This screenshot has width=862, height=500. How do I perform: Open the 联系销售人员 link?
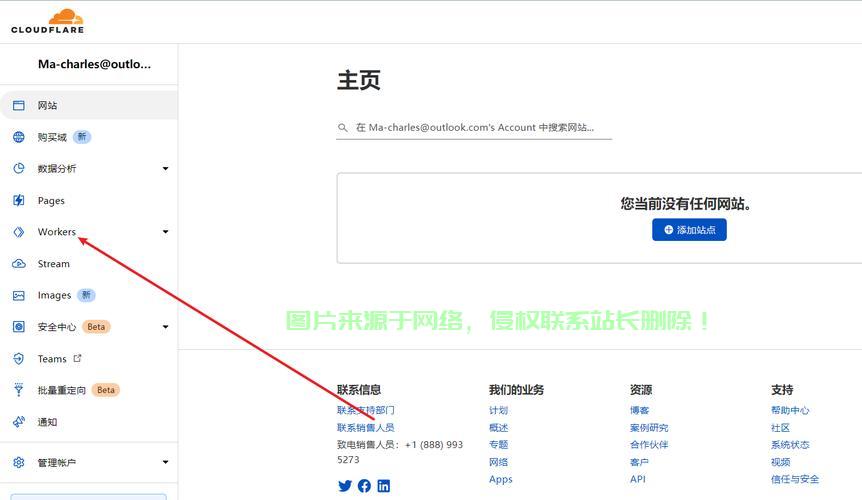click(366, 427)
